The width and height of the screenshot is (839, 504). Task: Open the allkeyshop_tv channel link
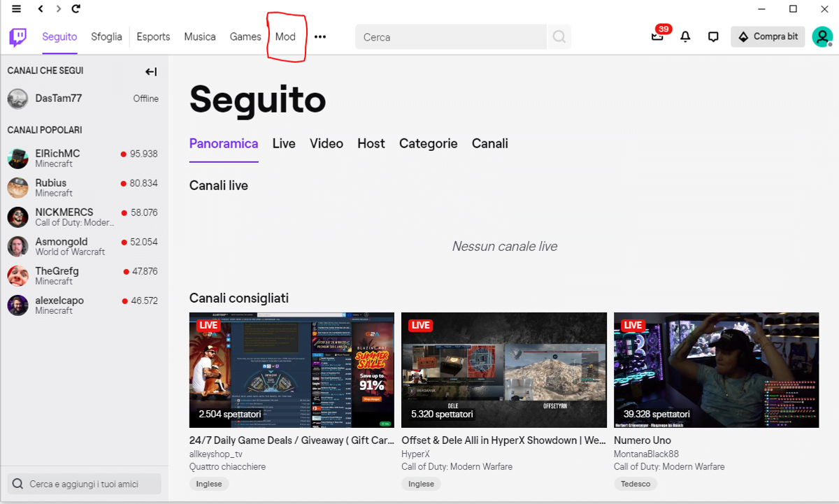pyautogui.click(x=216, y=454)
